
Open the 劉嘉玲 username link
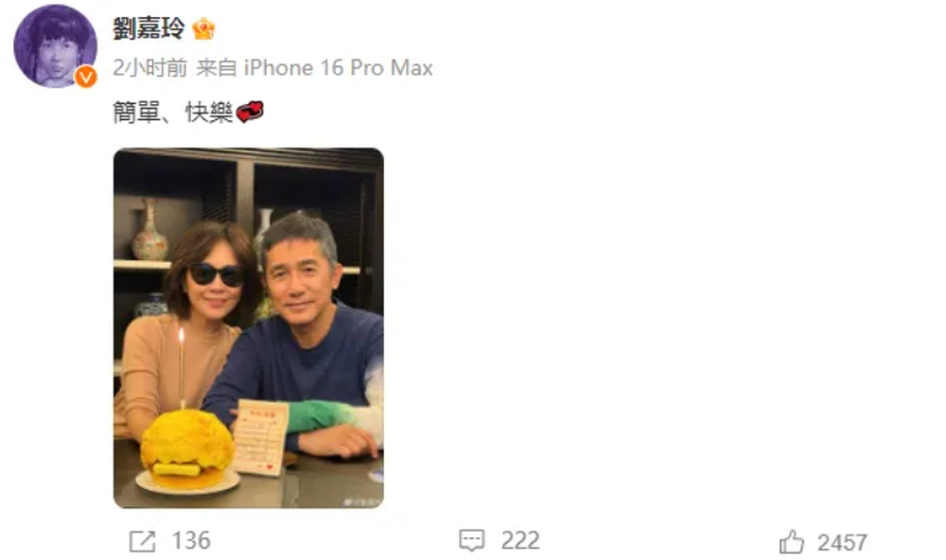coord(149,28)
